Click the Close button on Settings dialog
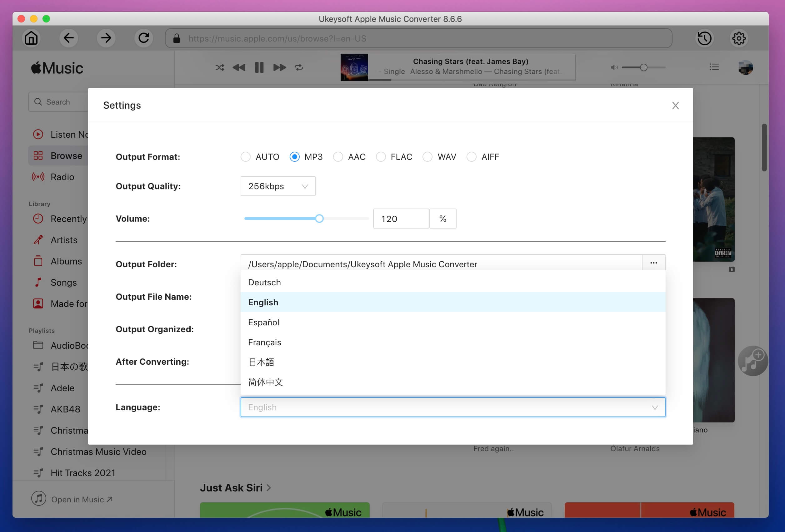This screenshot has height=532, width=785. point(676,106)
